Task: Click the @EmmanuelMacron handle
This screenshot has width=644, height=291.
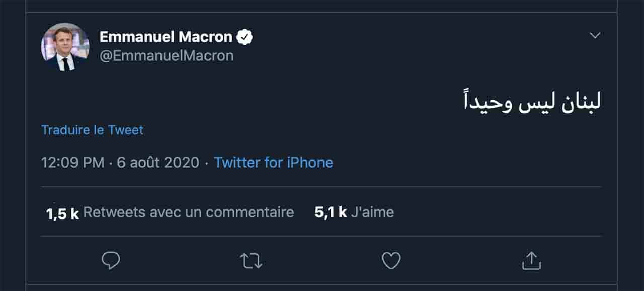Action: click(167, 55)
